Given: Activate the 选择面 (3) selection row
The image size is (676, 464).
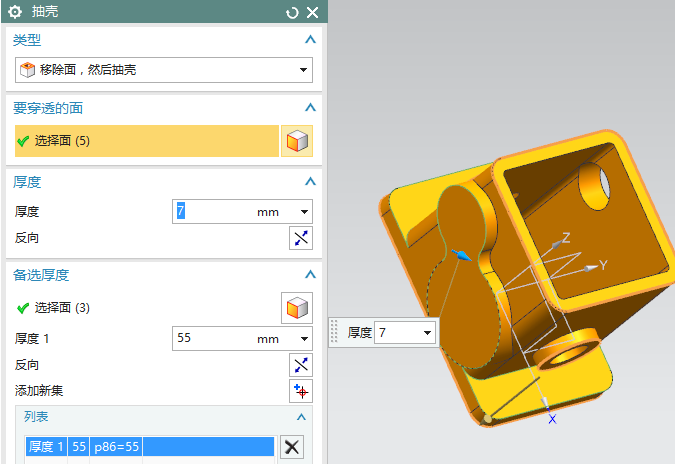Looking at the screenshot, I should tap(145, 308).
